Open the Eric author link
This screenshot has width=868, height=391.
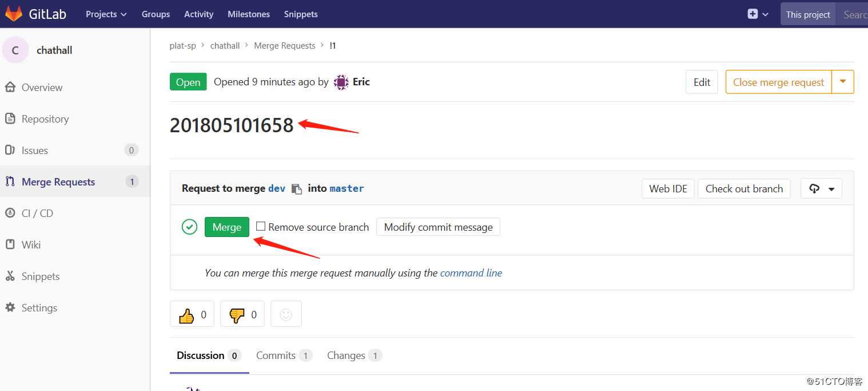tap(361, 82)
